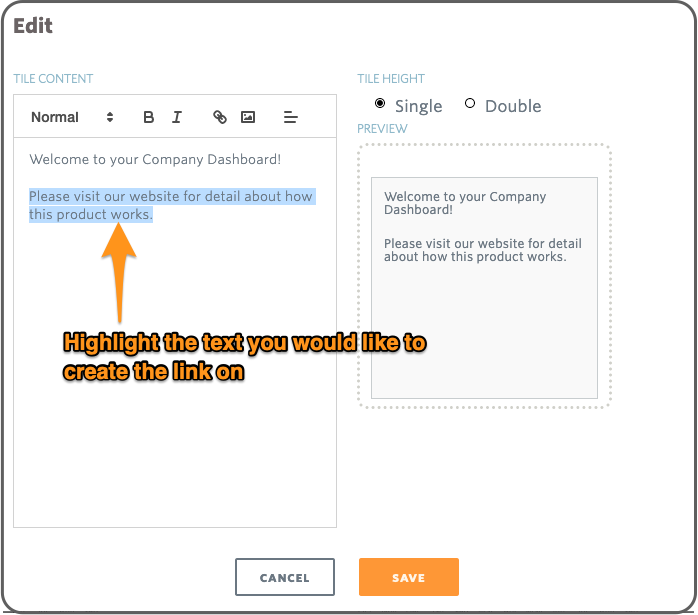Select the Single tile height option
This screenshot has width=698, height=615.
point(380,103)
